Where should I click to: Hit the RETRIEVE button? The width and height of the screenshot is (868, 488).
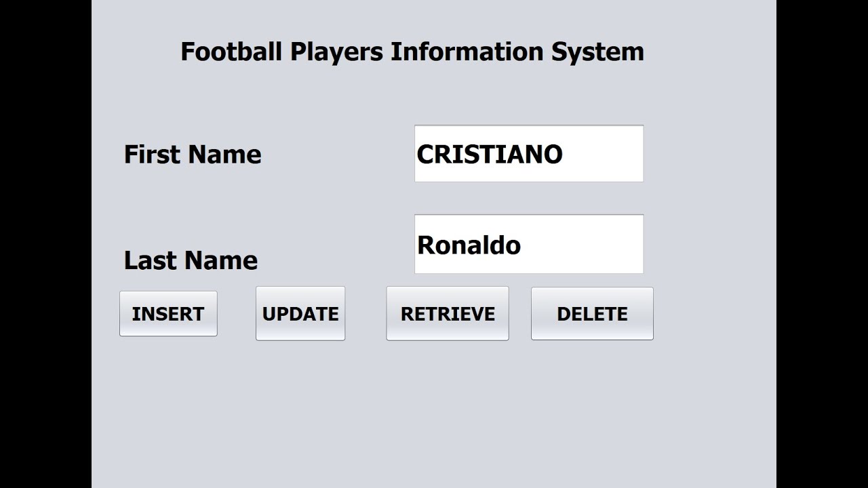(448, 314)
